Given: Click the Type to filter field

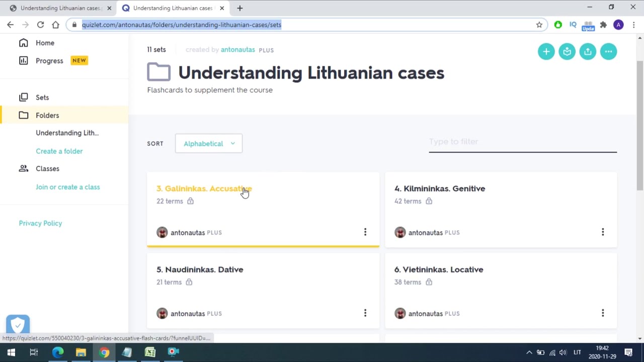Looking at the screenshot, I should pos(523,142).
